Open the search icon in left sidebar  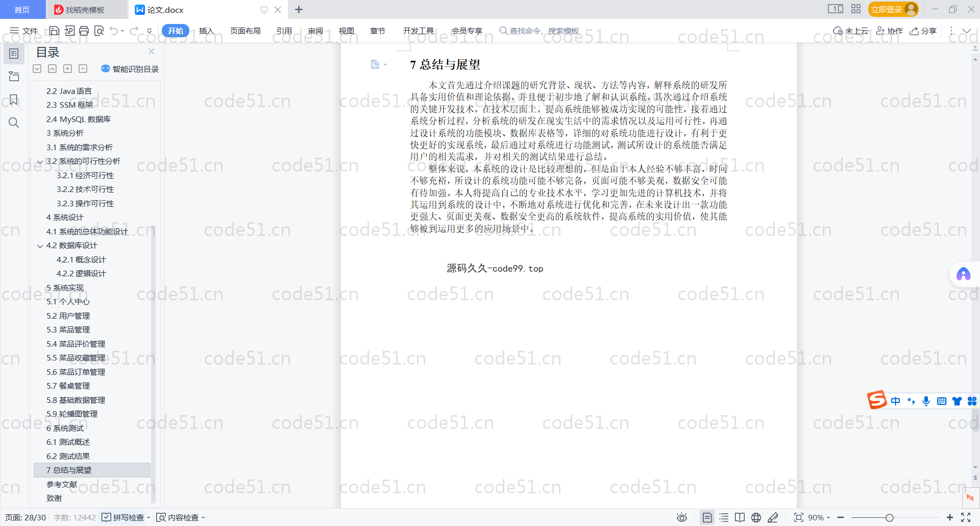[14, 123]
